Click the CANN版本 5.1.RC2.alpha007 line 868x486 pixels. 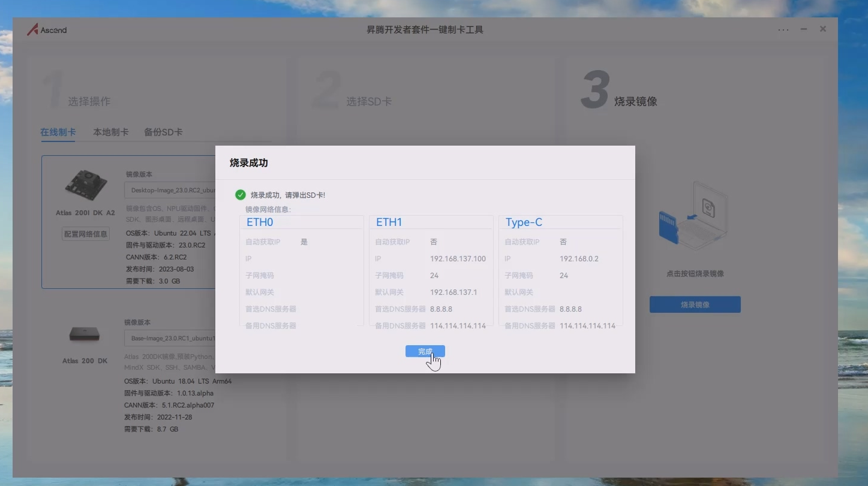click(x=169, y=405)
